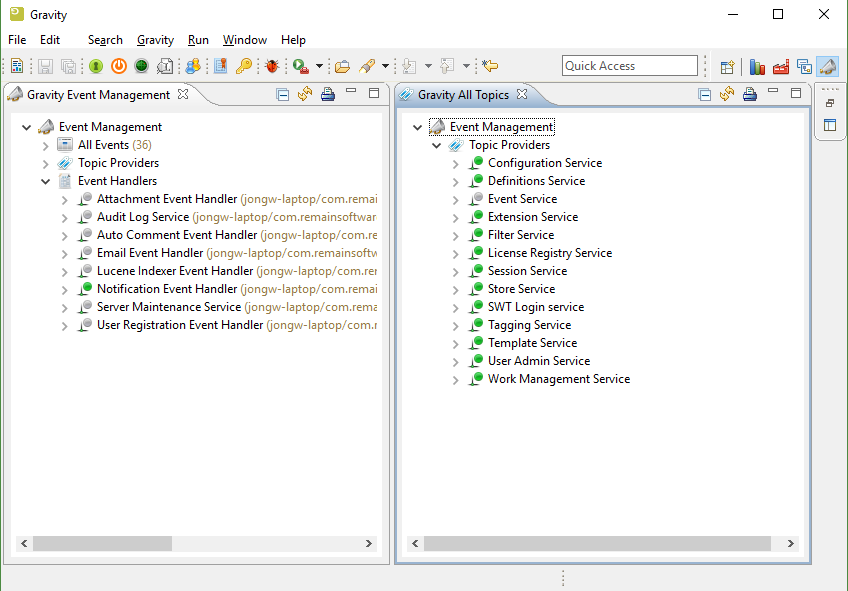This screenshot has height=591, width=848.
Task: Switch to the bar chart perspective icon
Action: click(757, 67)
